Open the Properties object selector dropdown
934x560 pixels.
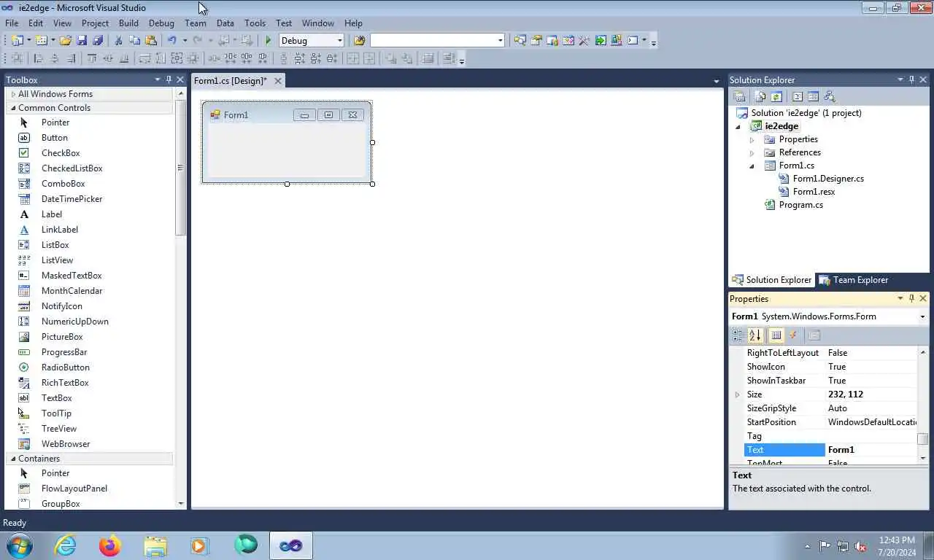pyautogui.click(x=922, y=316)
